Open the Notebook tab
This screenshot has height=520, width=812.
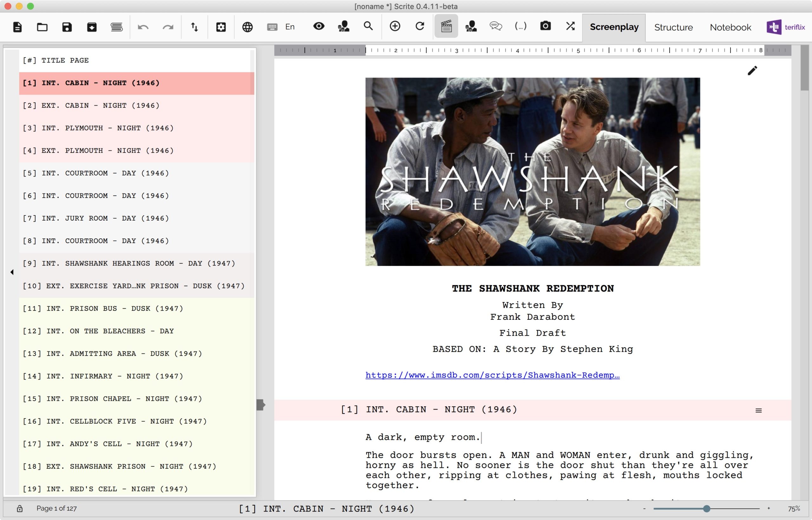[730, 27]
